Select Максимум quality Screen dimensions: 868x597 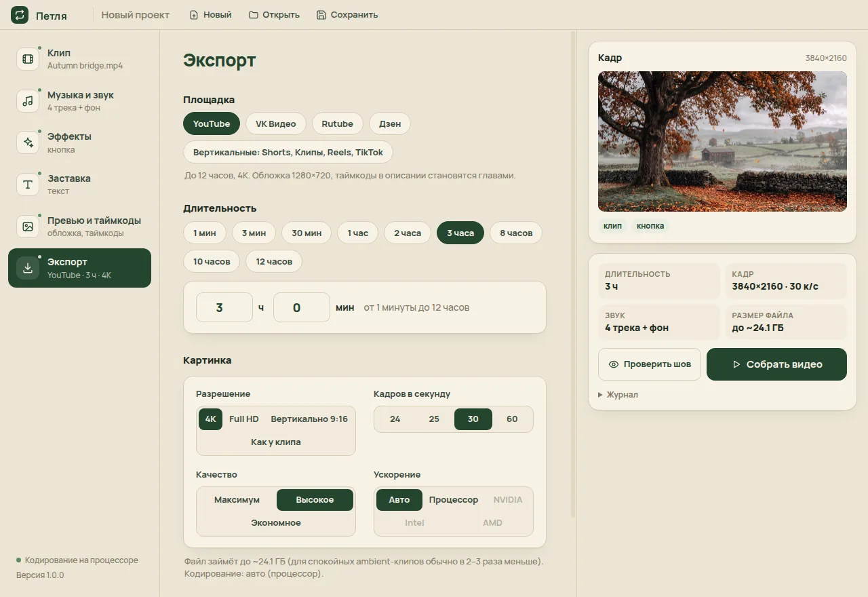point(237,500)
